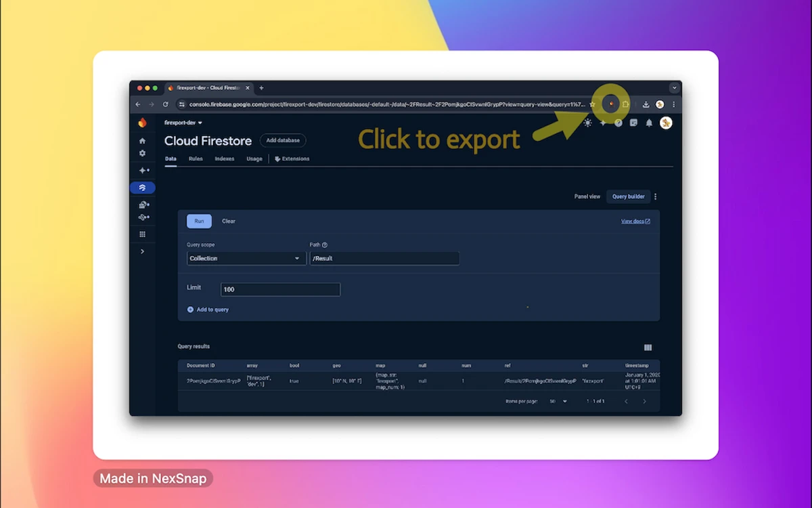The height and width of the screenshot is (508, 812).
Task: Open the column display options icon
Action: point(648,347)
